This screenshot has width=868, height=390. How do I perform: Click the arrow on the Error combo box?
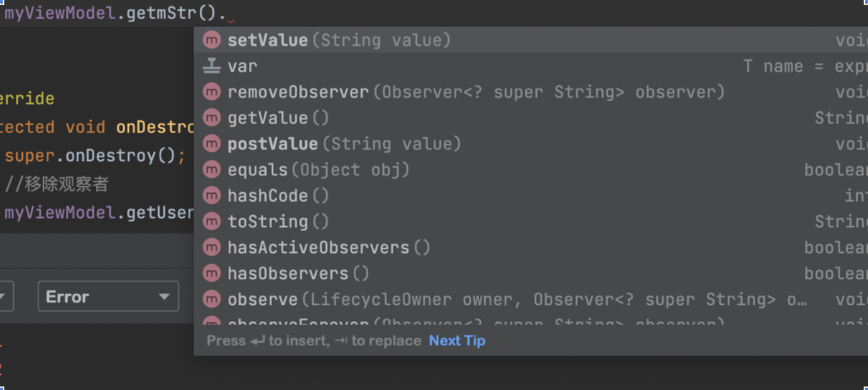click(164, 297)
